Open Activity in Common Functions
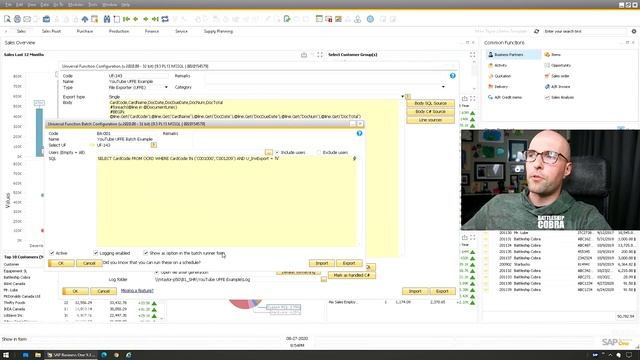Viewport: 640px width, 360px height. [x=498, y=65]
